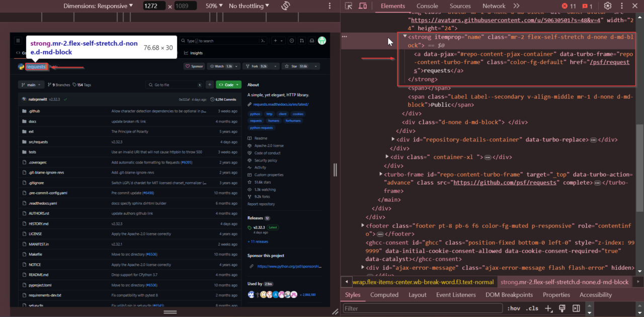Click the green Code button
644x317 pixels.
229,85
